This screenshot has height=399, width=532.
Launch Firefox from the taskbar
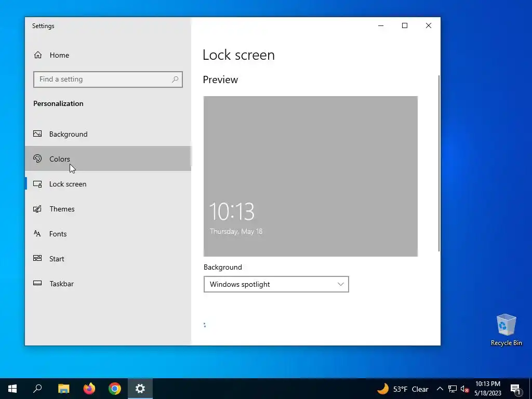(89, 389)
